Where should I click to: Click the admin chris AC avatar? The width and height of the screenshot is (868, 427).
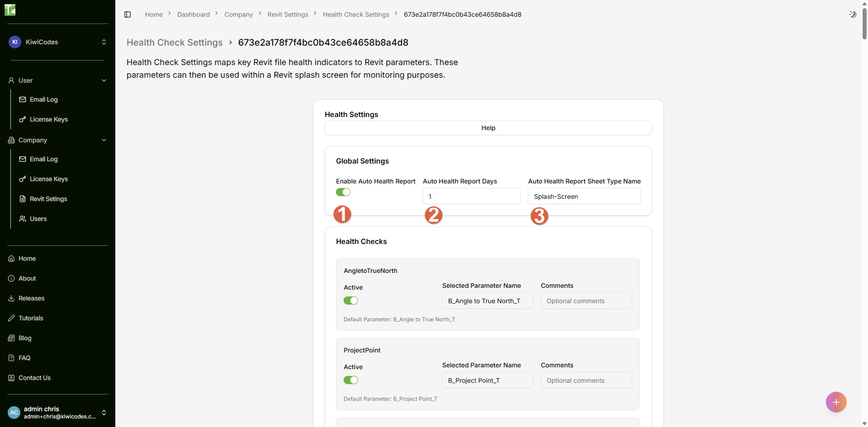coord(14,413)
